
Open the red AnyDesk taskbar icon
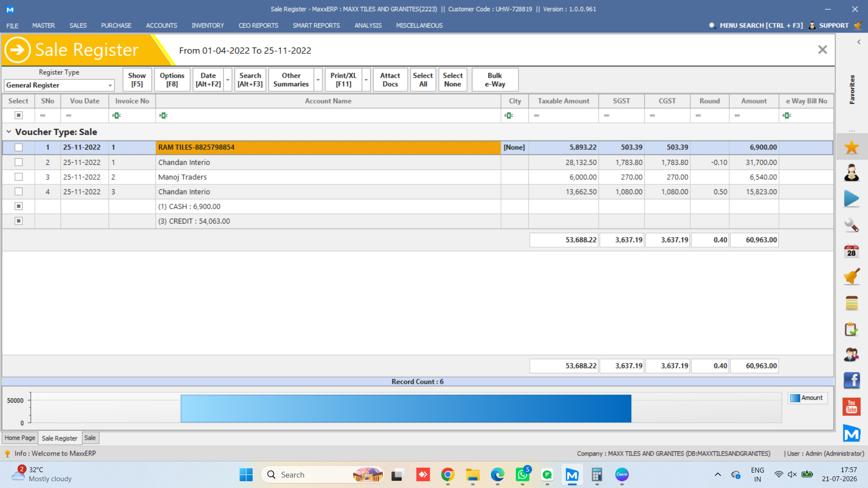pyautogui.click(x=423, y=474)
